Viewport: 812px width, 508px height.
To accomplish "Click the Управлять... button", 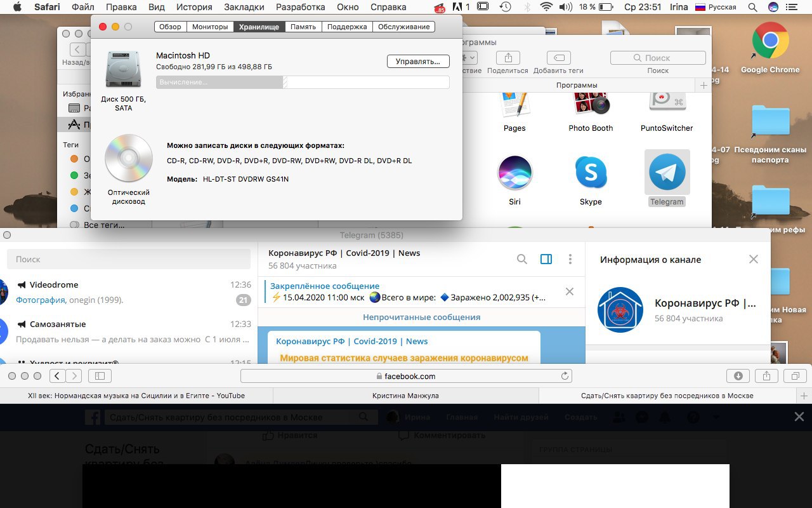I will [418, 62].
